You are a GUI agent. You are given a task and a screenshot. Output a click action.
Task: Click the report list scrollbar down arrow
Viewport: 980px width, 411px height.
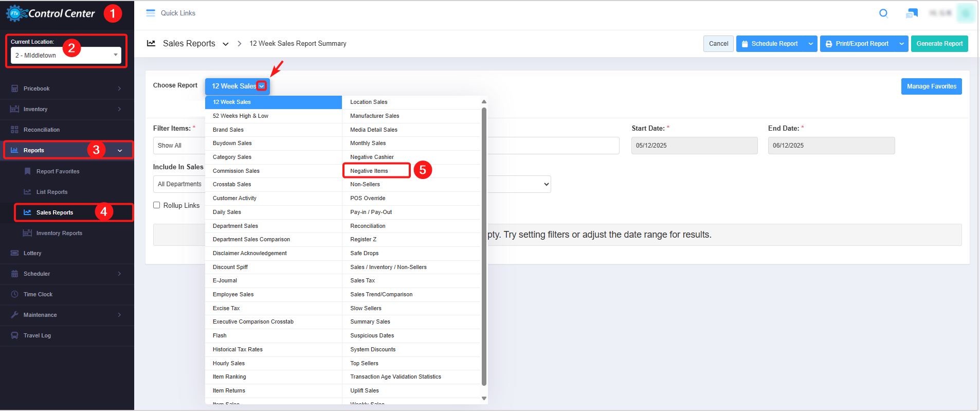point(484,398)
